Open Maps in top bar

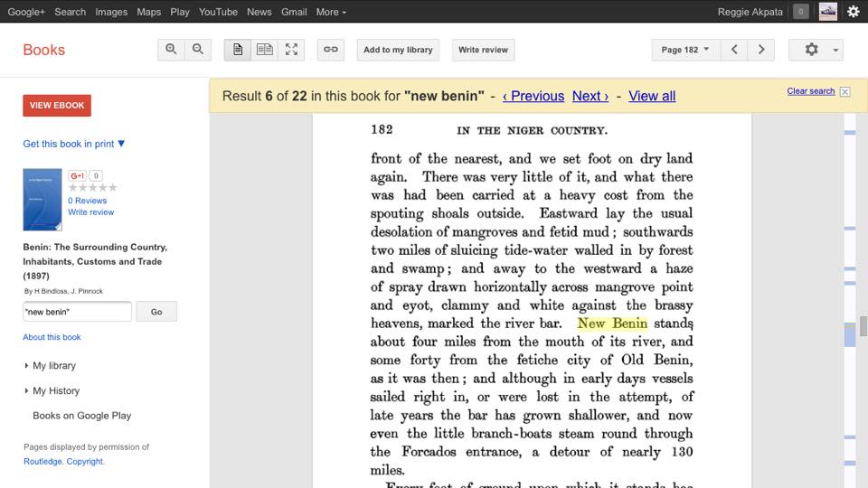click(149, 12)
